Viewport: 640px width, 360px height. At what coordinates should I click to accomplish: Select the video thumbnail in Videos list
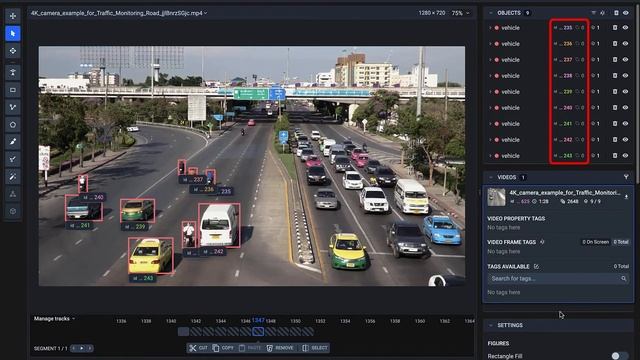point(496,197)
